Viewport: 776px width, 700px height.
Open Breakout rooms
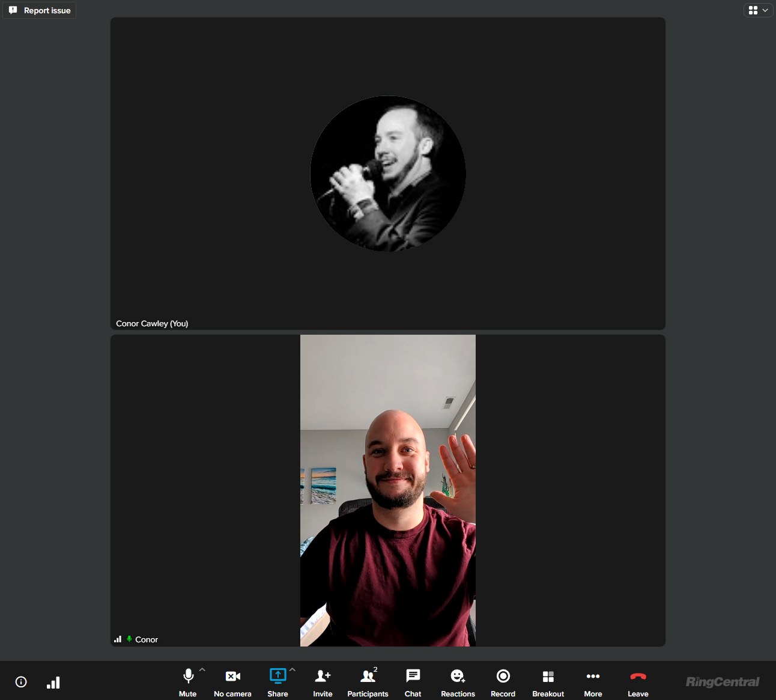pos(548,677)
